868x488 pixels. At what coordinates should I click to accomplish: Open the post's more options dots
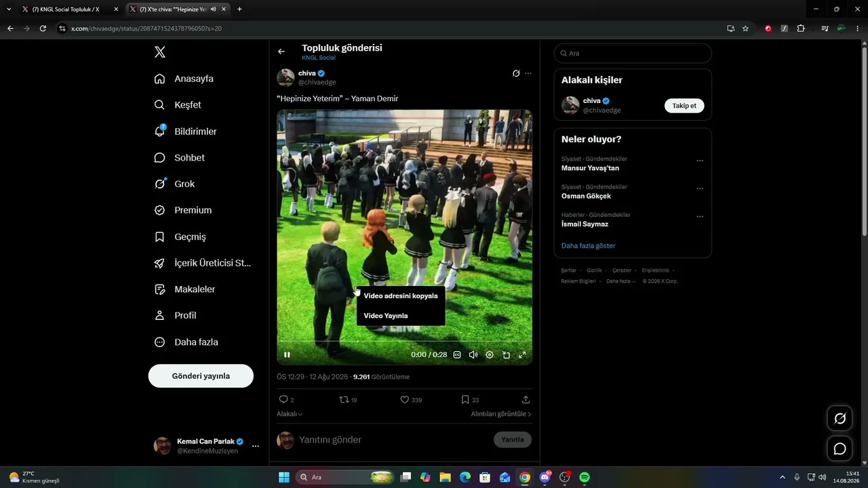click(528, 73)
